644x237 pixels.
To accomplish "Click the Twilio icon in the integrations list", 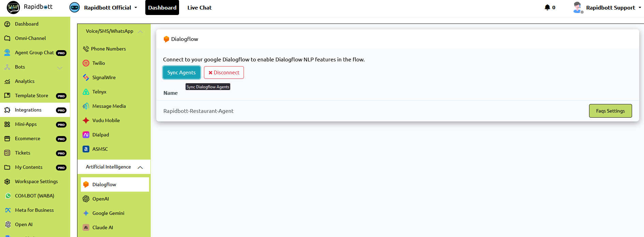I will coord(86,63).
